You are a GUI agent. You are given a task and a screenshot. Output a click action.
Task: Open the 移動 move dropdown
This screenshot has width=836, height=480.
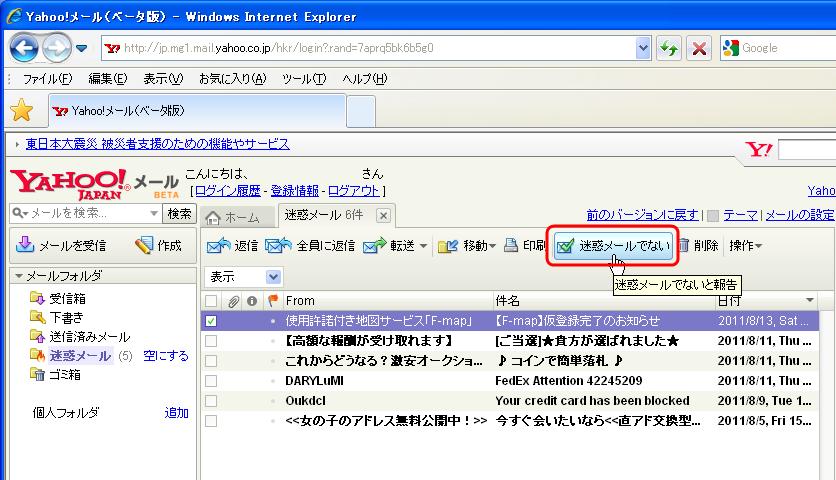click(x=467, y=245)
